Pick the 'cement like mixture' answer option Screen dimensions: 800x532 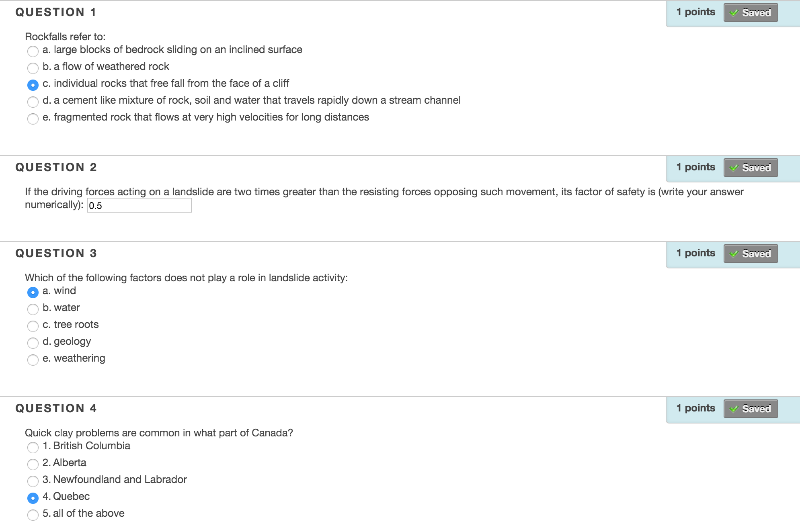click(33, 102)
